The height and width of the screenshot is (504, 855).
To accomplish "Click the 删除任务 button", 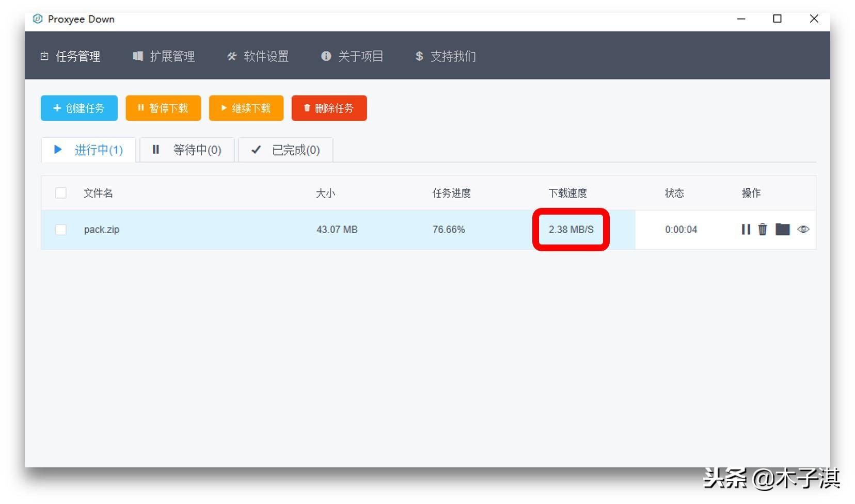I will click(329, 108).
